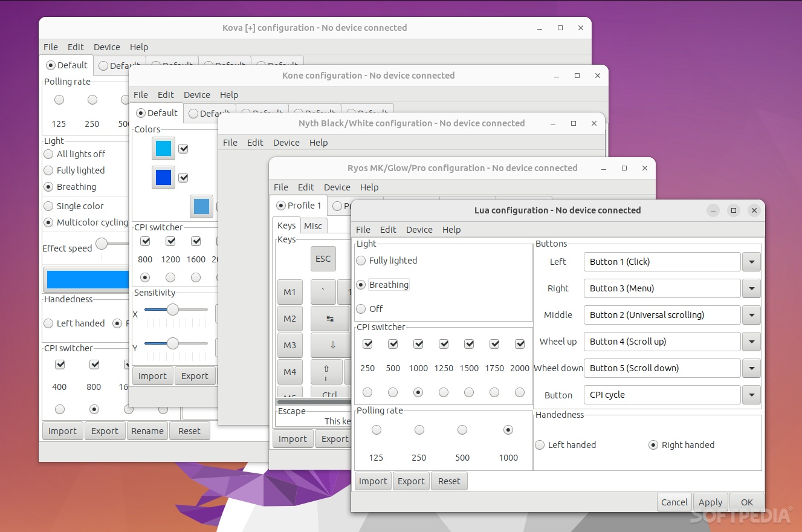Click the tab key icon in Ryos keys

coord(331,319)
